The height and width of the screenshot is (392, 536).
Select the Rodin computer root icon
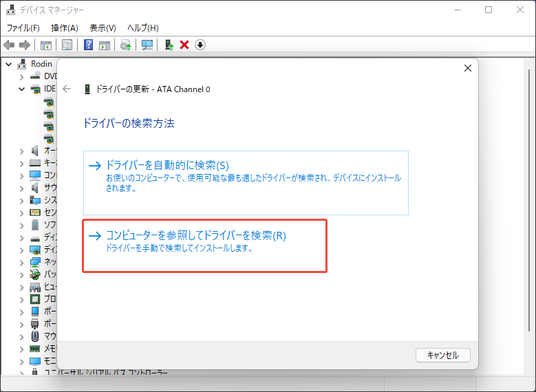point(22,64)
